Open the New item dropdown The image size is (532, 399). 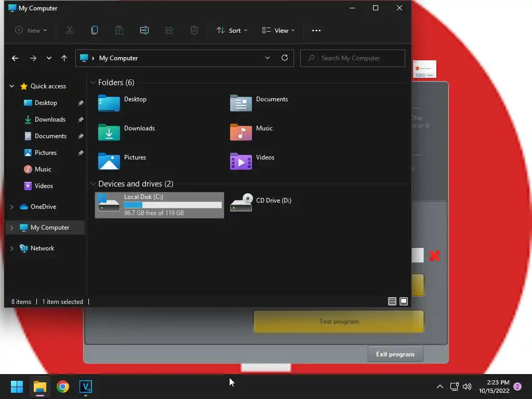pyautogui.click(x=31, y=31)
